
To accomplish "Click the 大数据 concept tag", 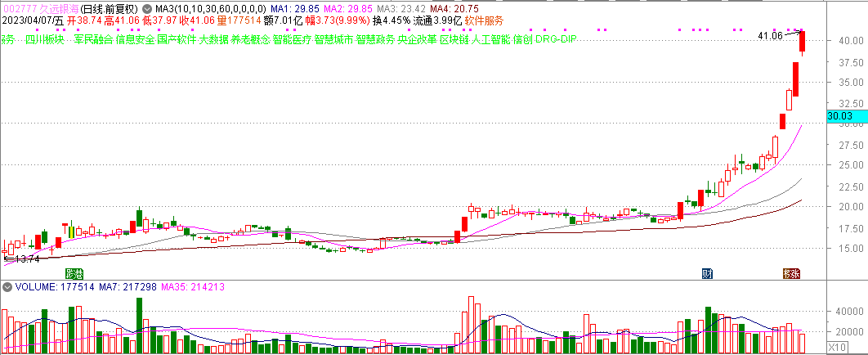I will point(214,38).
